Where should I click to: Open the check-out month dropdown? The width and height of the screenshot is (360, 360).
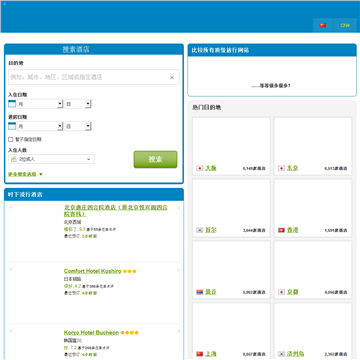click(x=40, y=126)
